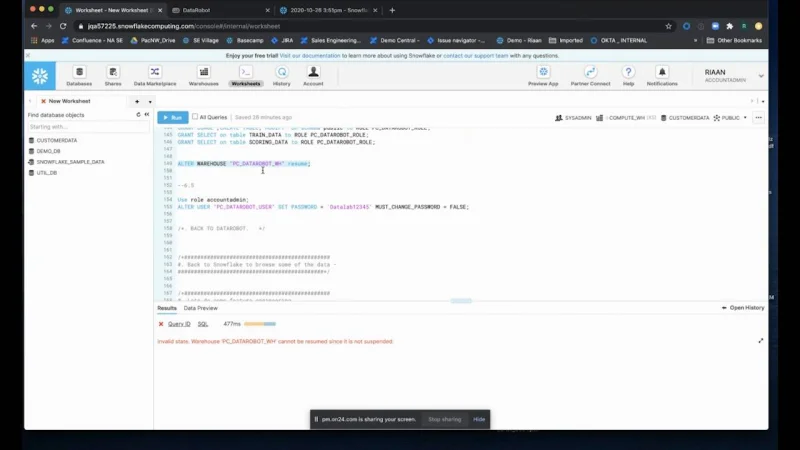Click the Query ID link
800x450 pixels.
[x=179, y=324]
